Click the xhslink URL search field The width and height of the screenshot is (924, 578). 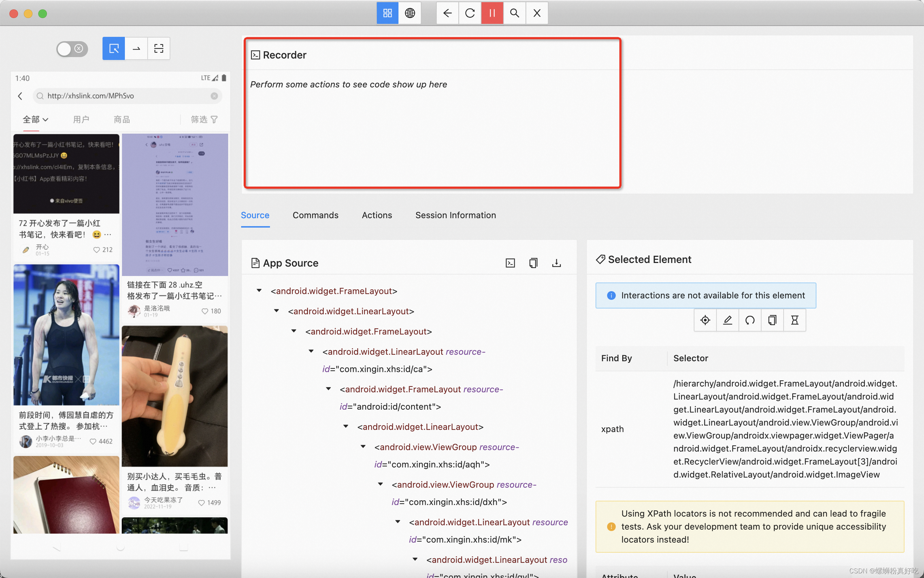[x=127, y=96]
